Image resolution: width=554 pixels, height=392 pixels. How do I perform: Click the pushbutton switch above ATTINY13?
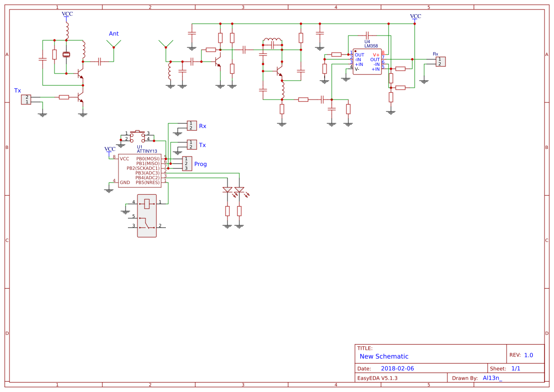click(x=136, y=134)
